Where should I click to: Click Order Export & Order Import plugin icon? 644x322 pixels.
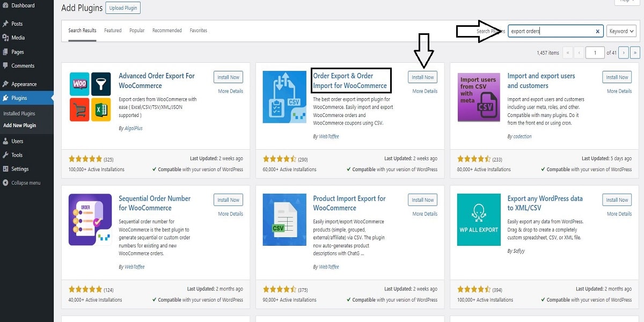[284, 97]
